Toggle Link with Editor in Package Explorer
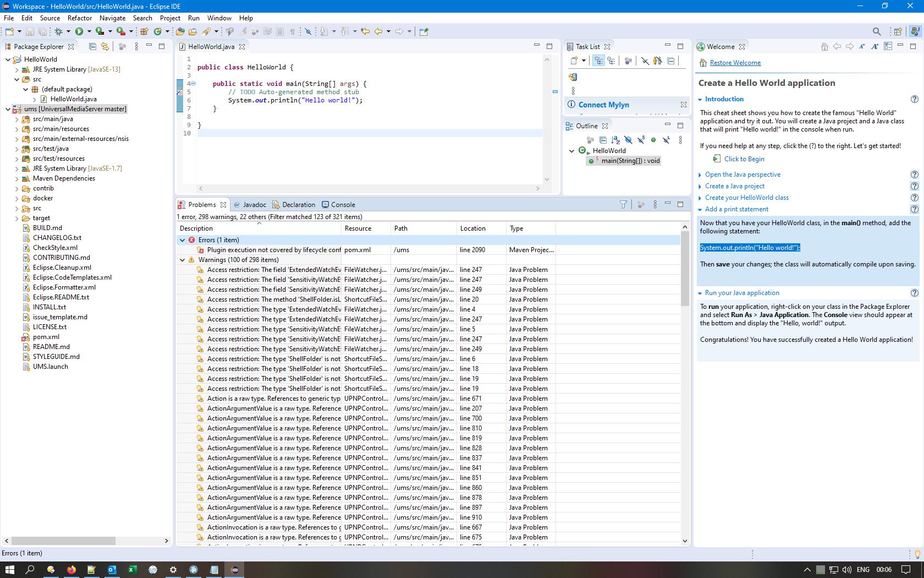 click(x=105, y=47)
